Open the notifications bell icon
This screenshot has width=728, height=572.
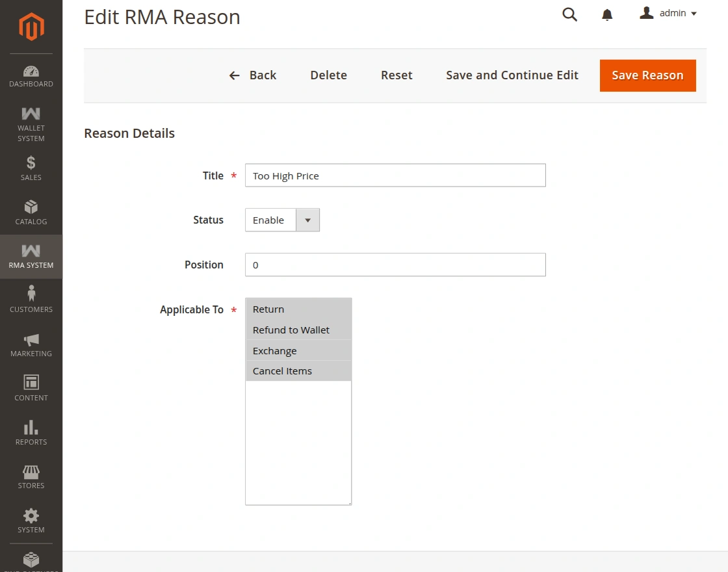coord(607,14)
